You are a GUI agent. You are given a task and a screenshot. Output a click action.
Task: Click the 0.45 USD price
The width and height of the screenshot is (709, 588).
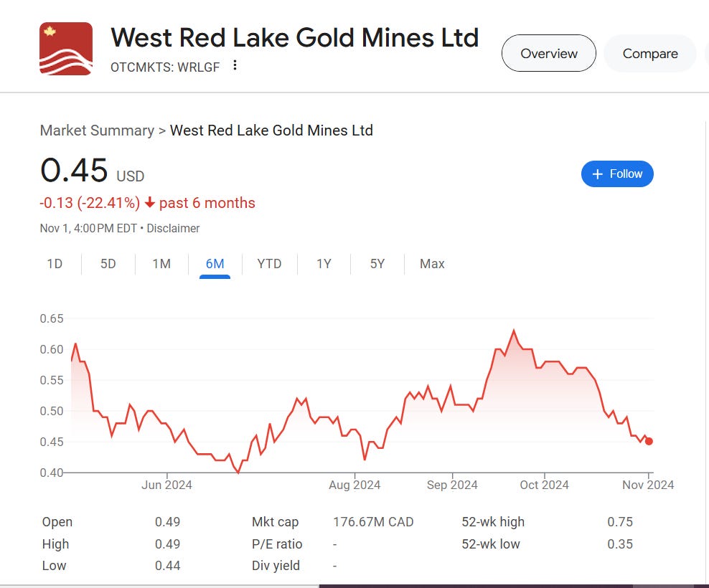(93, 171)
